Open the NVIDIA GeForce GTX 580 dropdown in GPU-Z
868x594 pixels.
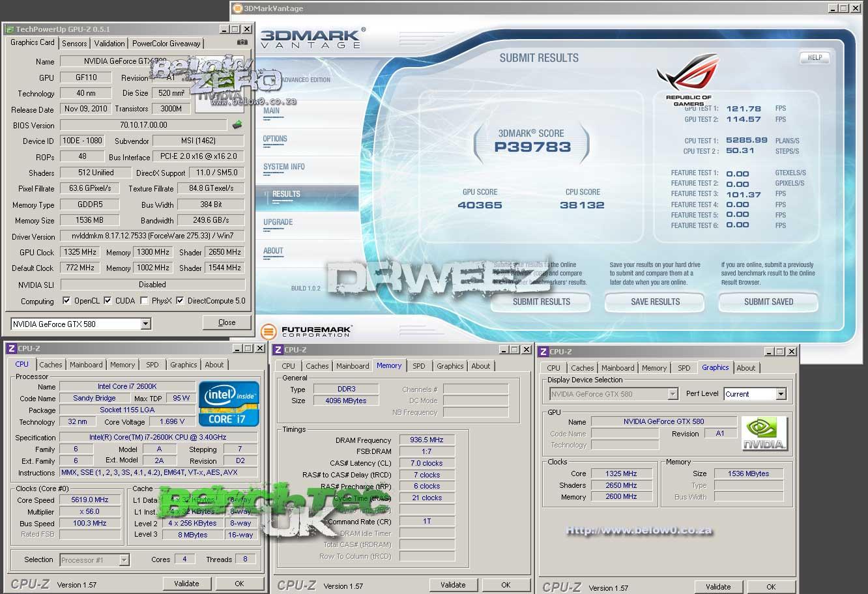(145, 324)
